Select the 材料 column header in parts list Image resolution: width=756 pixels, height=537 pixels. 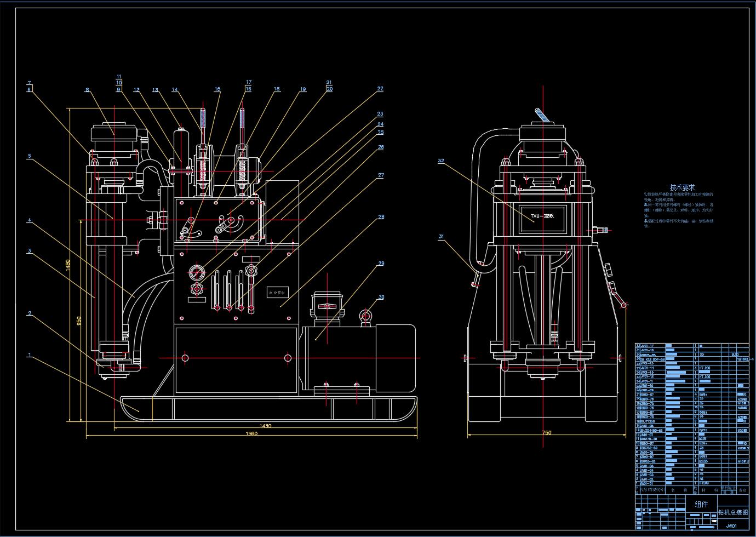pos(709,490)
